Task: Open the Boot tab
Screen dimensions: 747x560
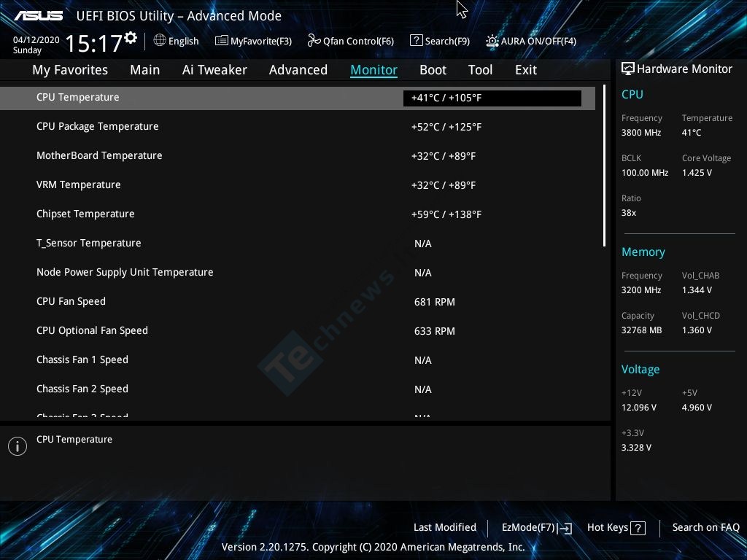Action: [x=433, y=70]
